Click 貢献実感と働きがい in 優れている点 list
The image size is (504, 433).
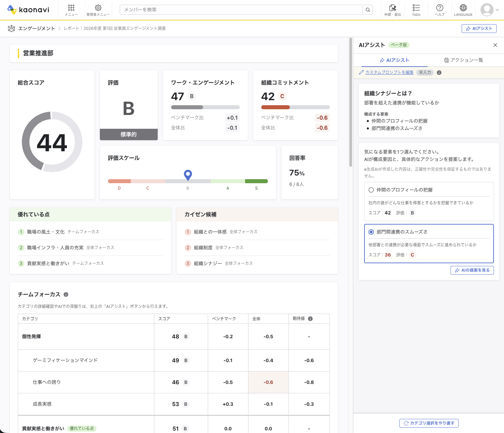point(48,264)
